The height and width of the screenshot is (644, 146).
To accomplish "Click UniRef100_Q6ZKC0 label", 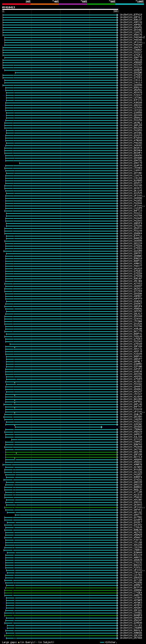I will coord(131,289).
